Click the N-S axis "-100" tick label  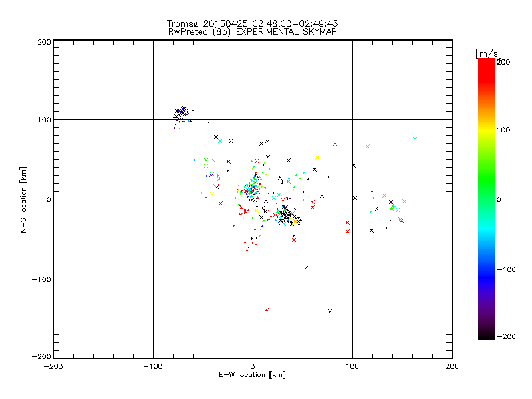(41, 279)
